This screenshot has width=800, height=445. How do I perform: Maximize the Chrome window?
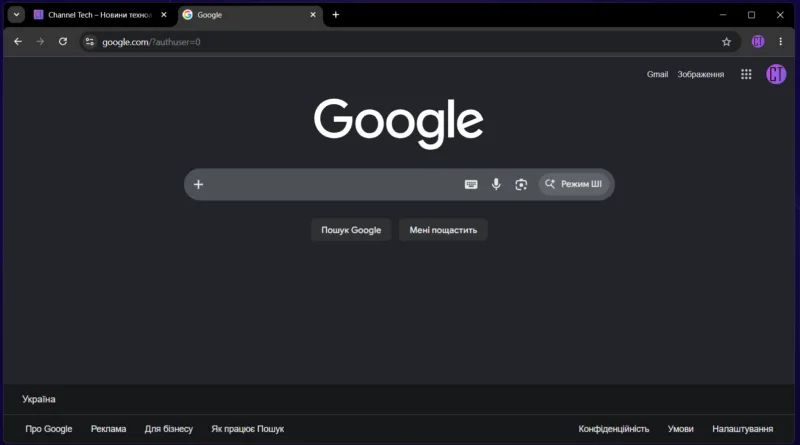(752, 15)
